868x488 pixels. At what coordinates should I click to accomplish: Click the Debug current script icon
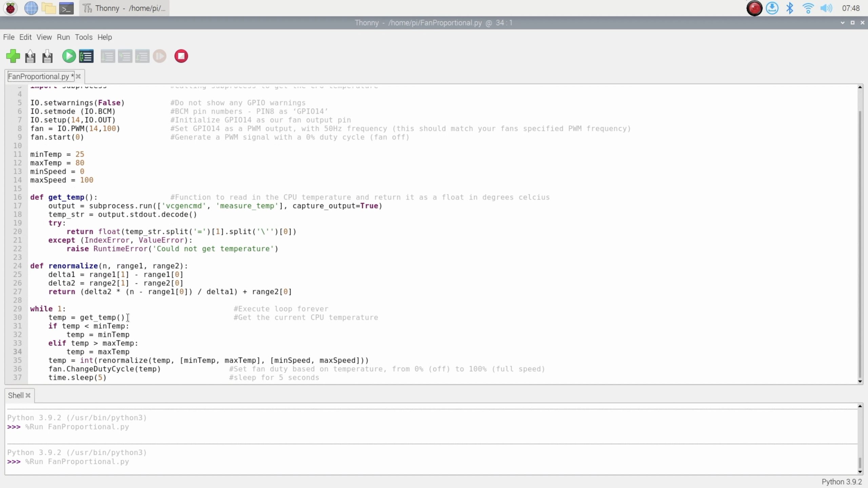[x=86, y=56]
